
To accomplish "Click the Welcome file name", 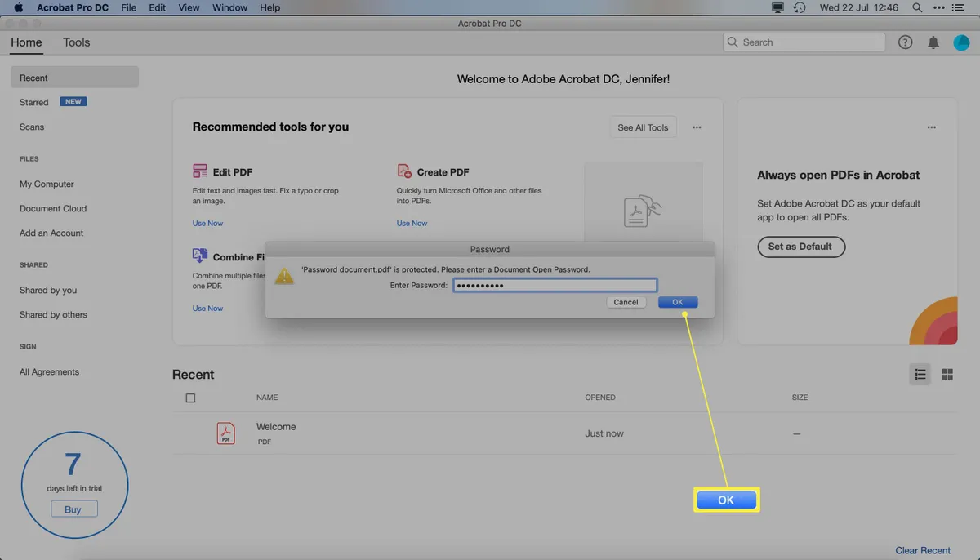I will 276,426.
